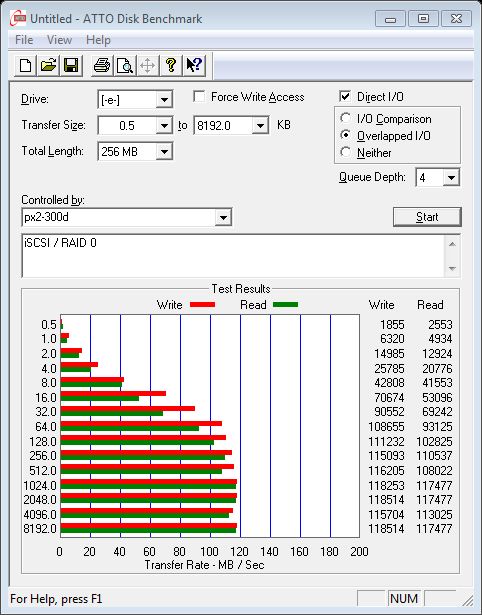Screen dimensions: 482x615
Task: Select the I/O Comparison radio button
Action: pyautogui.click(x=346, y=118)
